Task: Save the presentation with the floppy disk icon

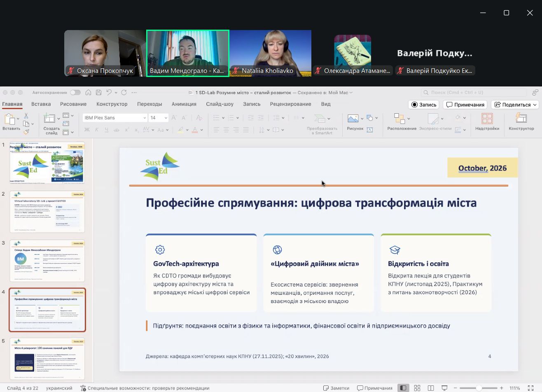Action: click(x=98, y=93)
